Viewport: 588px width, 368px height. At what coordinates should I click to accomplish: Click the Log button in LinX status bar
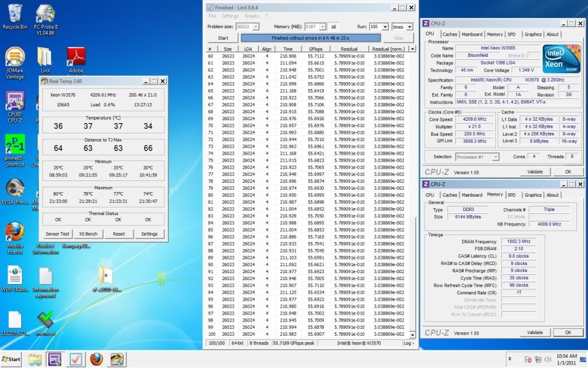[x=409, y=343]
